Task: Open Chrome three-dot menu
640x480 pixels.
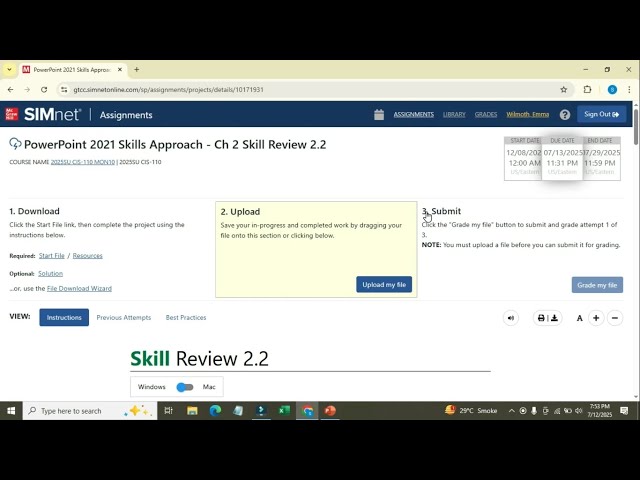Action: pyautogui.click(x=629, y=89)
